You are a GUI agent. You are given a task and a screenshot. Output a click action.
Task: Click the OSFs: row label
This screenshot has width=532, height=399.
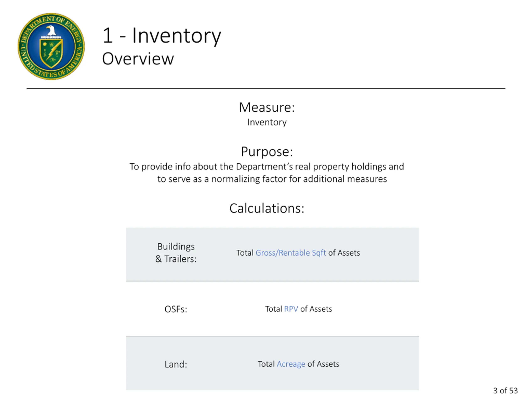click(x=176, y=309)
